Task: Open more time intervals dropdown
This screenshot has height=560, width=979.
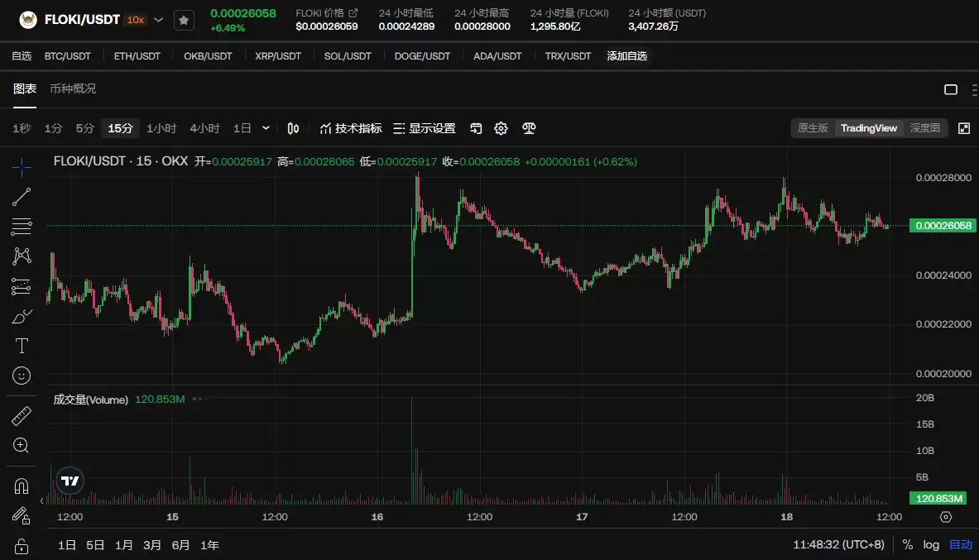Action: tap(266, 128)
